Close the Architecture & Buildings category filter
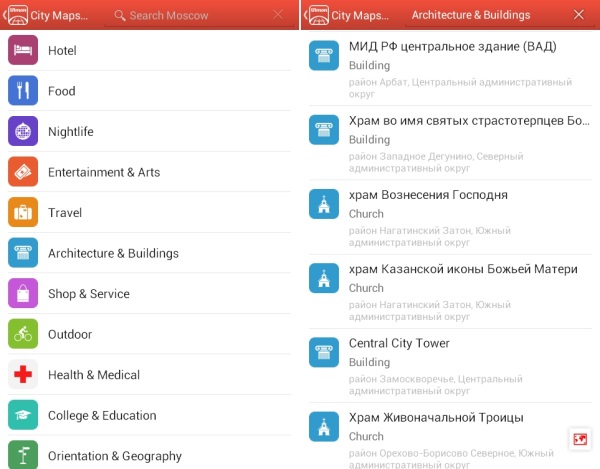This screenshot has width=600, height=469. (578, 15)
